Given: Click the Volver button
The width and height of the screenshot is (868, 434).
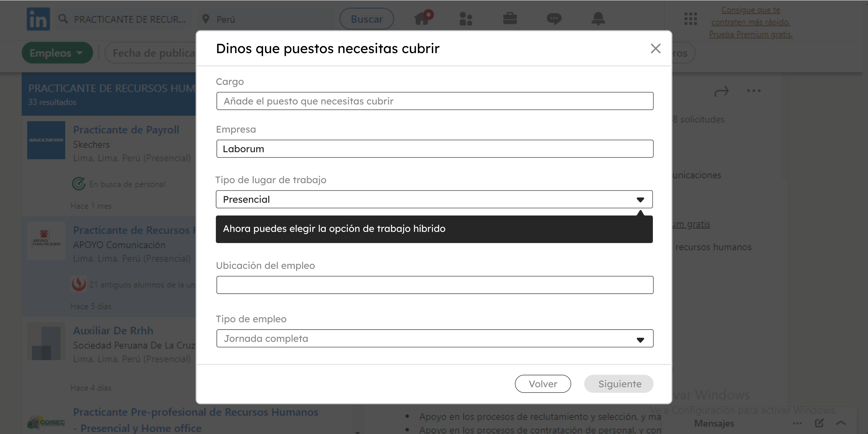Looking at the screenshot, I should pos(542,384).
